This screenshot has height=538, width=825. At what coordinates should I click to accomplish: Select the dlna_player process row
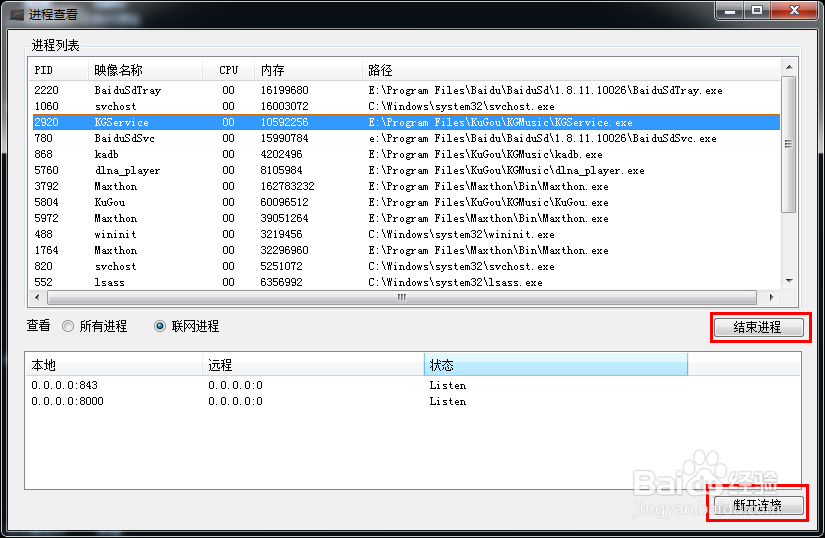tap(406, 170)
